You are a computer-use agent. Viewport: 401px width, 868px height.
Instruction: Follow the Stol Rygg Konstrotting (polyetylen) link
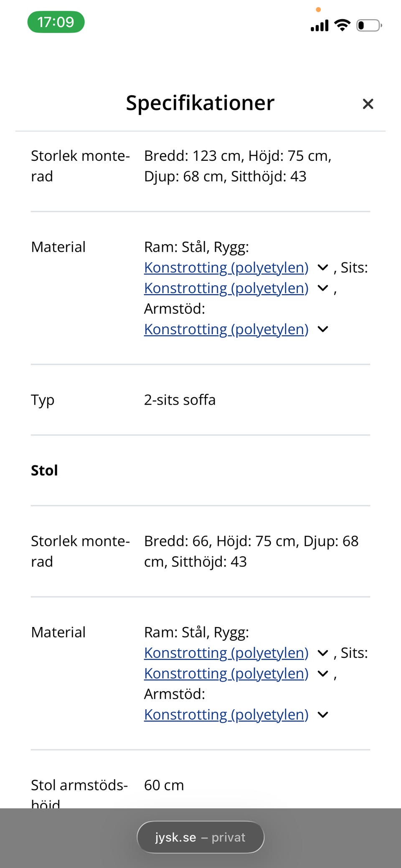(226, 653)
